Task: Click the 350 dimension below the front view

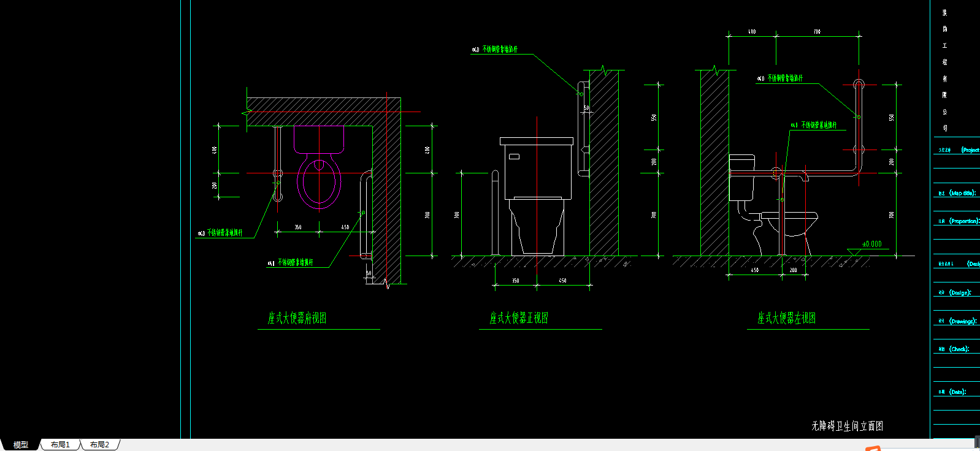Action: click(x=516, y=281)
